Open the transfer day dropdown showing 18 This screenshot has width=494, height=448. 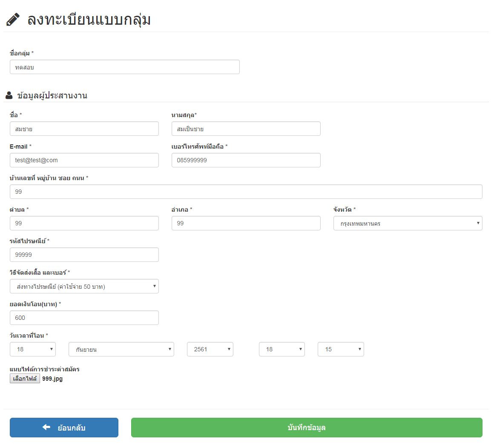click(33, 349)
